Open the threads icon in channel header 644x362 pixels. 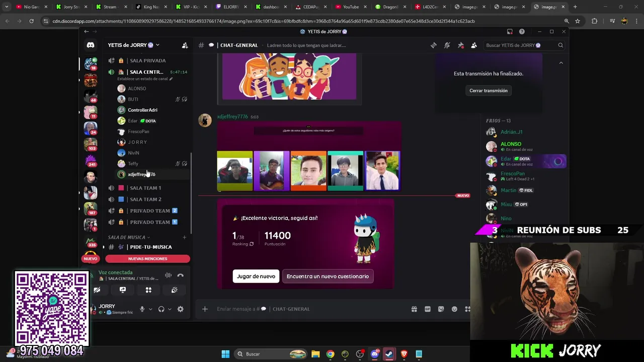(x=434, y=45)
